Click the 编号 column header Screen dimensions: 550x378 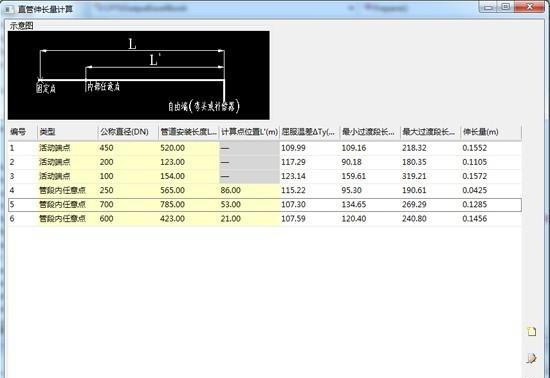(22, 132)
